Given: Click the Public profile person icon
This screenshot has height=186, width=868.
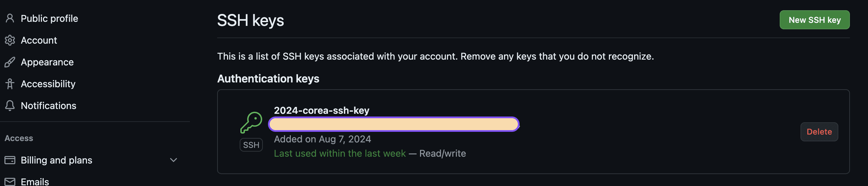Looking at the screenshot, I should click(10, 18).
